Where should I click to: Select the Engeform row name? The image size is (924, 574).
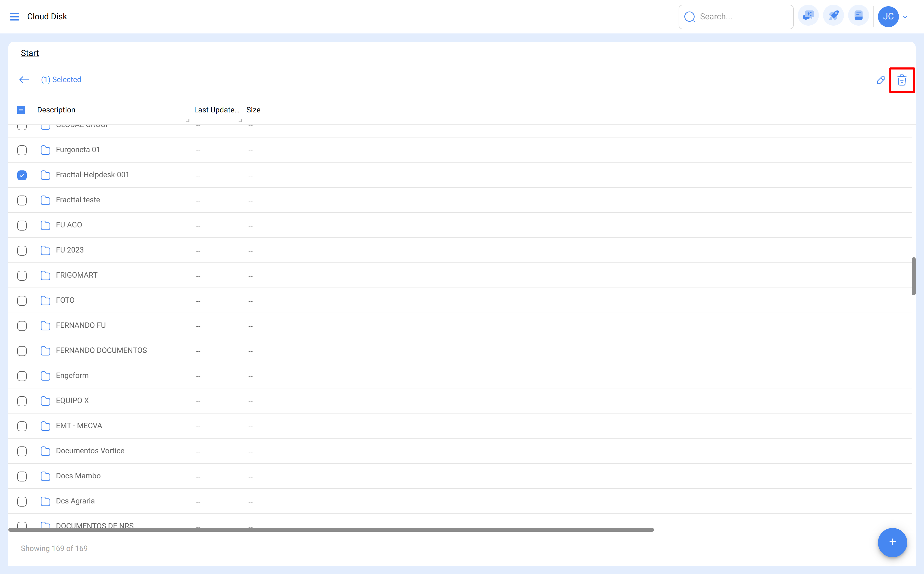click(72, 375)
